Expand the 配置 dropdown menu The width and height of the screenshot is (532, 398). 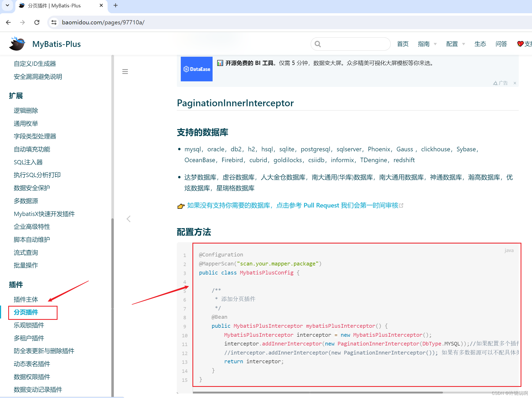pos(455,44)
